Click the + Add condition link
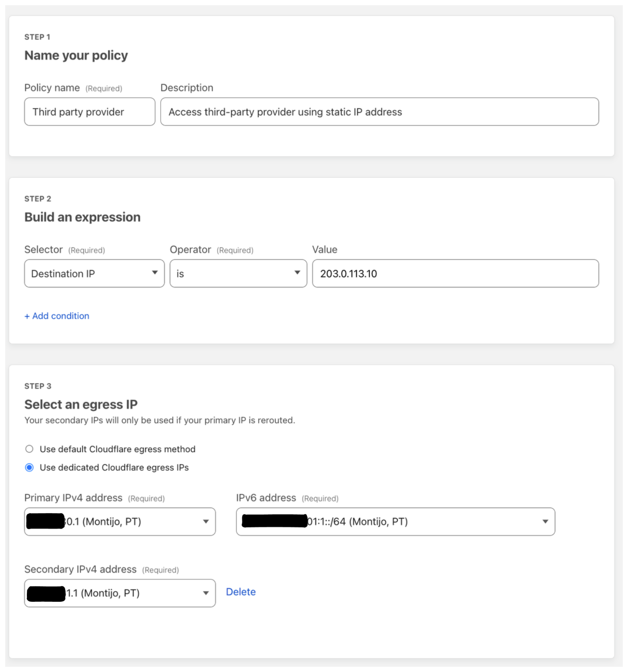This screenshot has height=672, width=628. coord(57,316)
